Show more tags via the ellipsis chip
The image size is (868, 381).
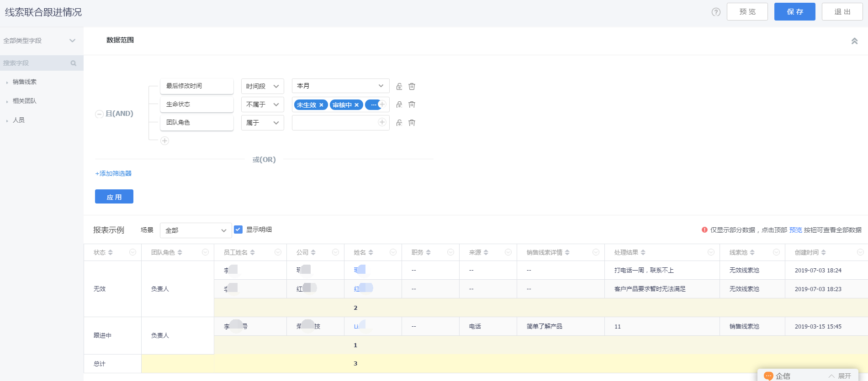(x=374, y=105)
